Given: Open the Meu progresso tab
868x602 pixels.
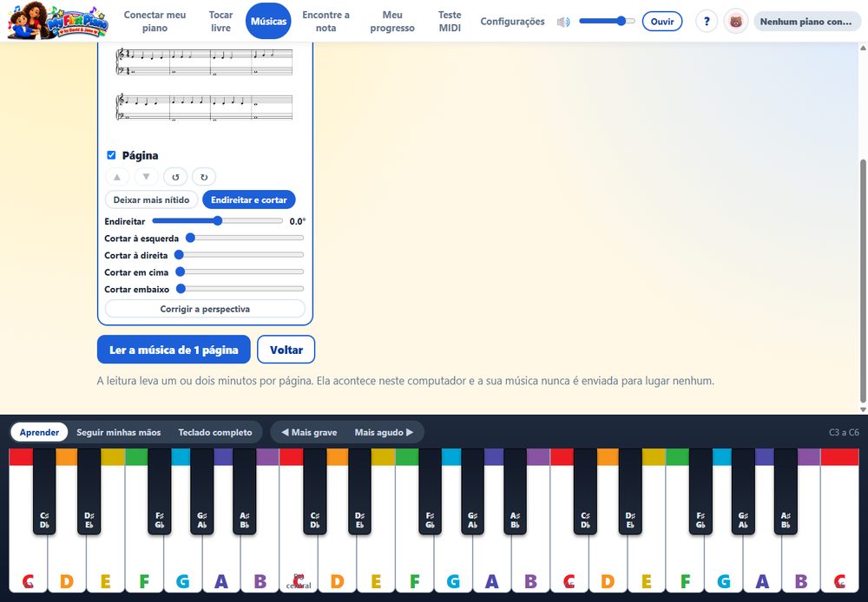Looking at the screenshot, I should point(392,21).
